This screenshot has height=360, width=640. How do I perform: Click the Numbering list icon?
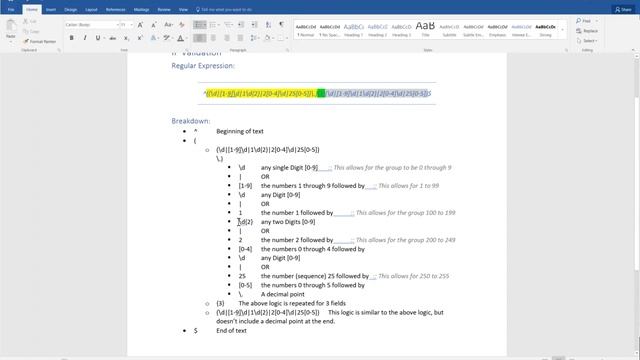click(x=214, y=25)
